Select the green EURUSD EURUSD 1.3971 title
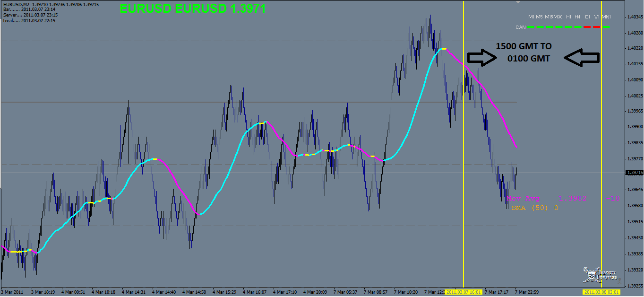Image resolution: width=644 pixels, height=297 pixels. pos(192,9)
